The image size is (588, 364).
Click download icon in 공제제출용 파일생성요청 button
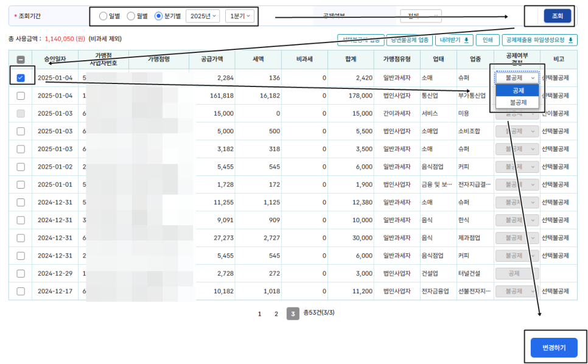point(571,40)
